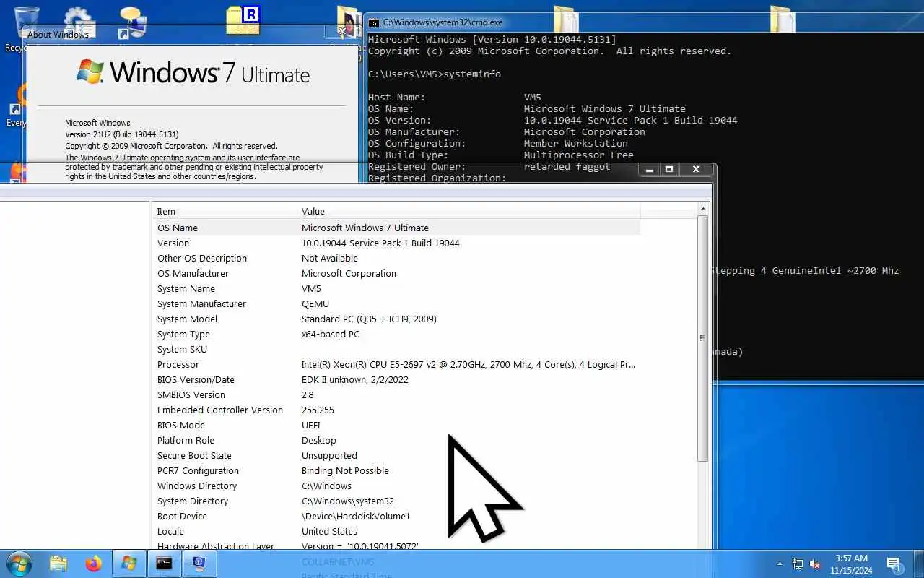Click the QEMU value cell

tap(315, 303)
